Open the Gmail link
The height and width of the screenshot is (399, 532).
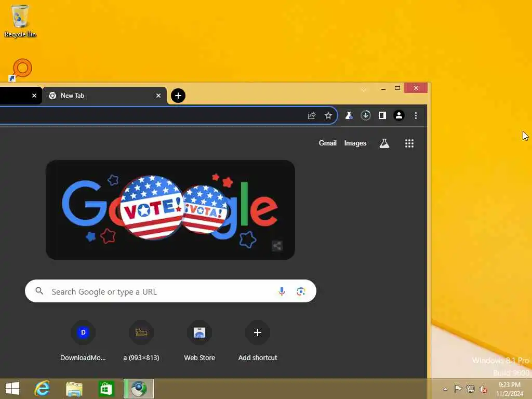coord(327,143)
